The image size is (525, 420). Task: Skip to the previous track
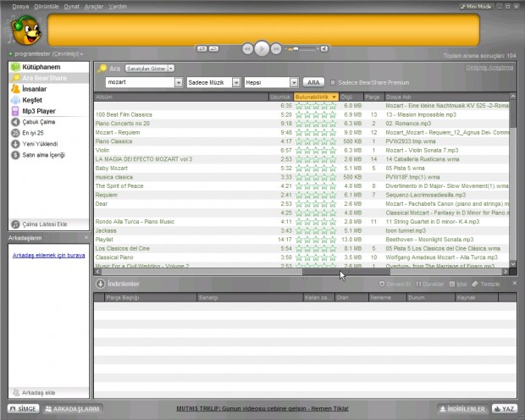pyautogui.click(x=247, y=49)
